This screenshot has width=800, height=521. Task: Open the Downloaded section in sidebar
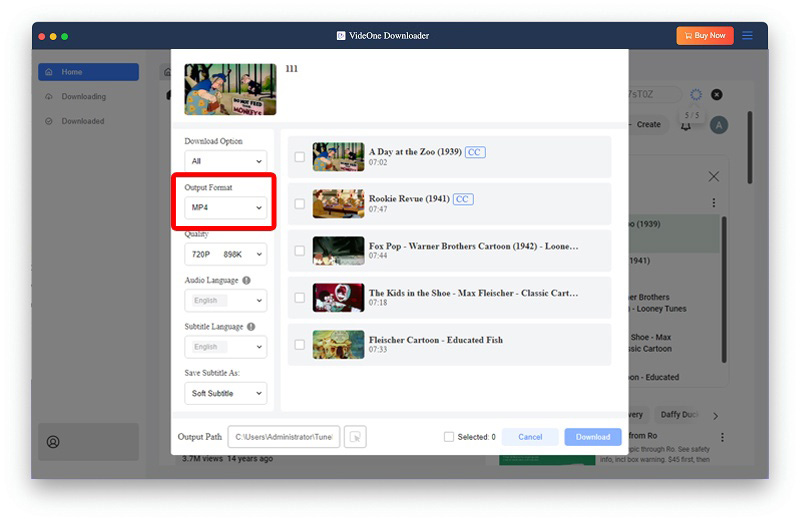coord(82,121)
